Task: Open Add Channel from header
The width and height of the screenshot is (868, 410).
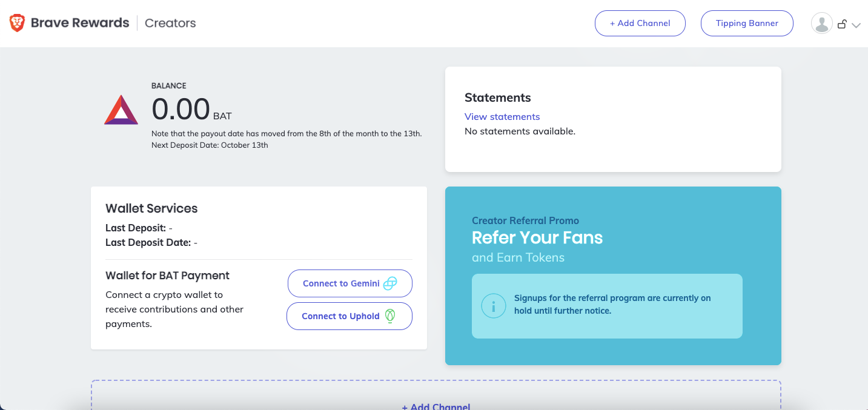Action: click(x=640, y=24)
